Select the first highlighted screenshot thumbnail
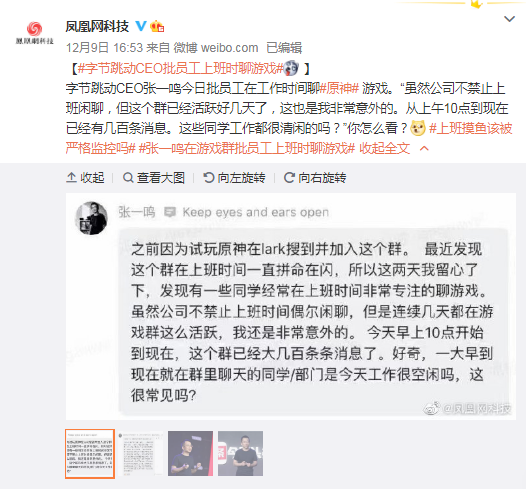The height and width of the screenshot is (489, 526). pos(90,453)
